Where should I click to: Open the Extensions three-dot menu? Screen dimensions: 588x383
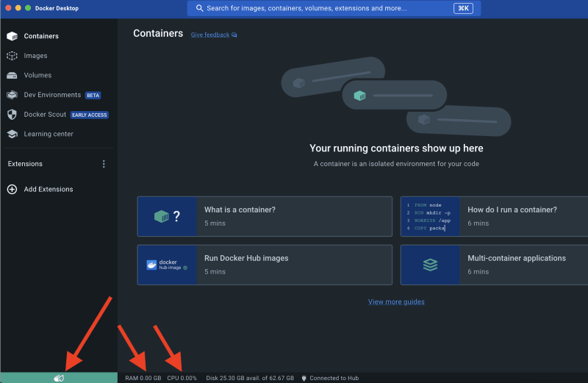point(104,164)
